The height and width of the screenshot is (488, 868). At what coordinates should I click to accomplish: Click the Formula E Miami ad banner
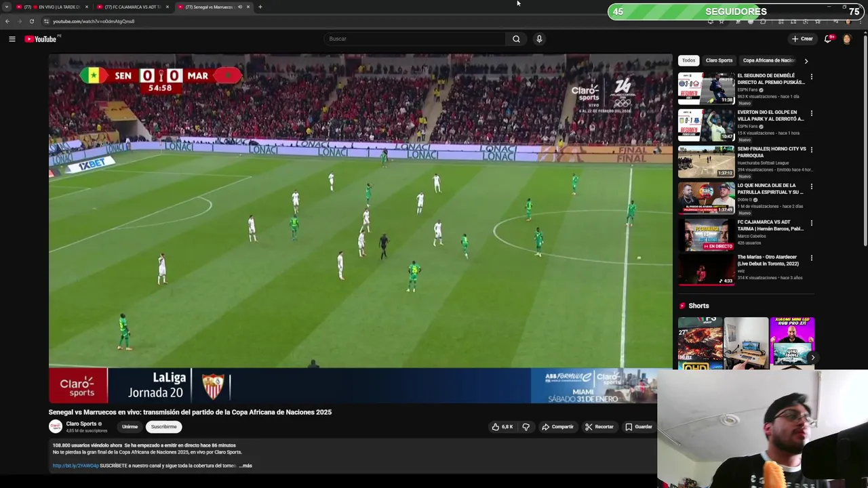594,386
